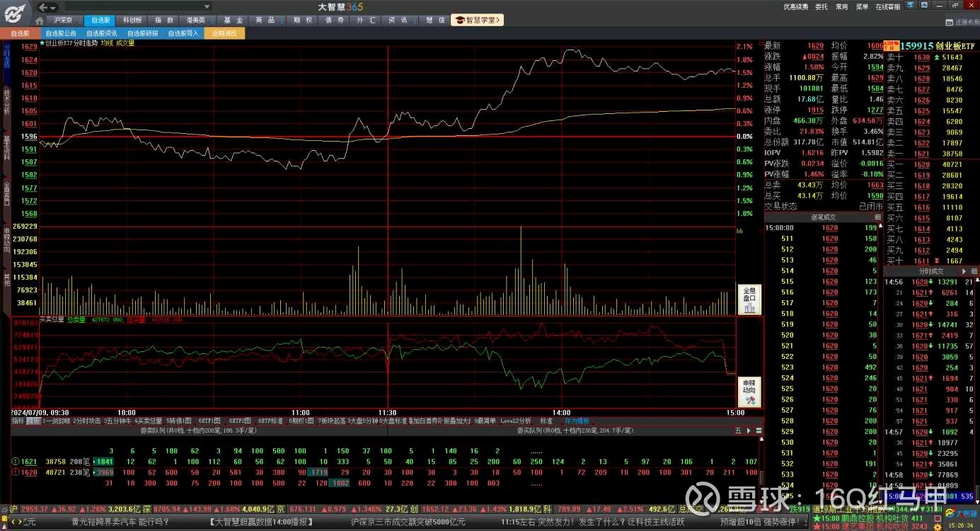Screen dimensions: 980x531
Task: Click the circled icon beside 1621
Action: click(x=15, y=462)
